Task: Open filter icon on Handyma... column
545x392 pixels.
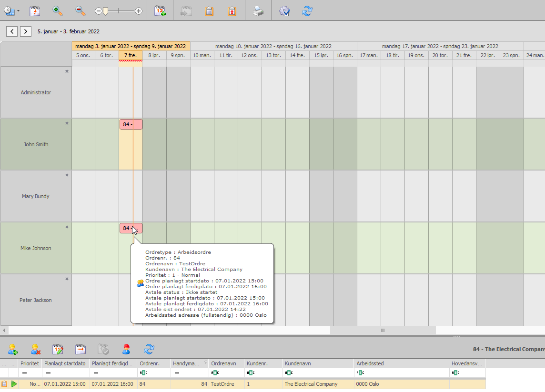Action: click(x=206, y=362)
